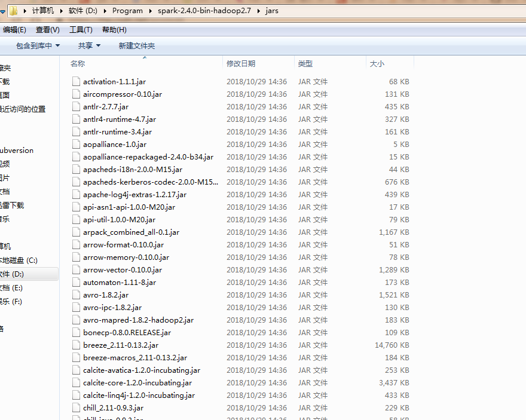Open the 包含到库中 dropdown
Image resolution: width=526 pixels, height=420 pixels.
pos(38,45)
